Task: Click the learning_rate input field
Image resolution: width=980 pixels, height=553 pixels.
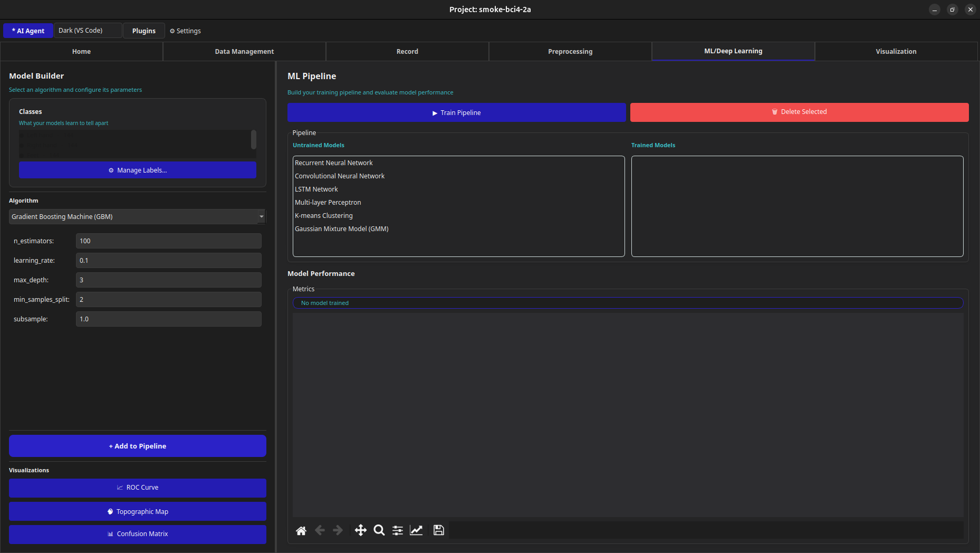Action: pos(169,261)
